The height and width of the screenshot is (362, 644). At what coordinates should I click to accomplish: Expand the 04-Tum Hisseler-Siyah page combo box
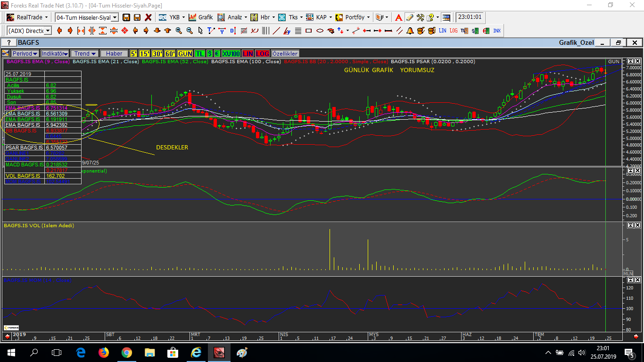coord(115,17)
